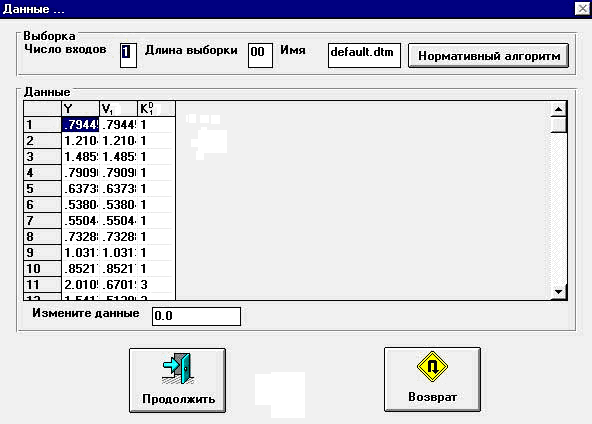Click the scrollbar thumb of data grid
Screen dimensions: 592x424
[558, 125]
